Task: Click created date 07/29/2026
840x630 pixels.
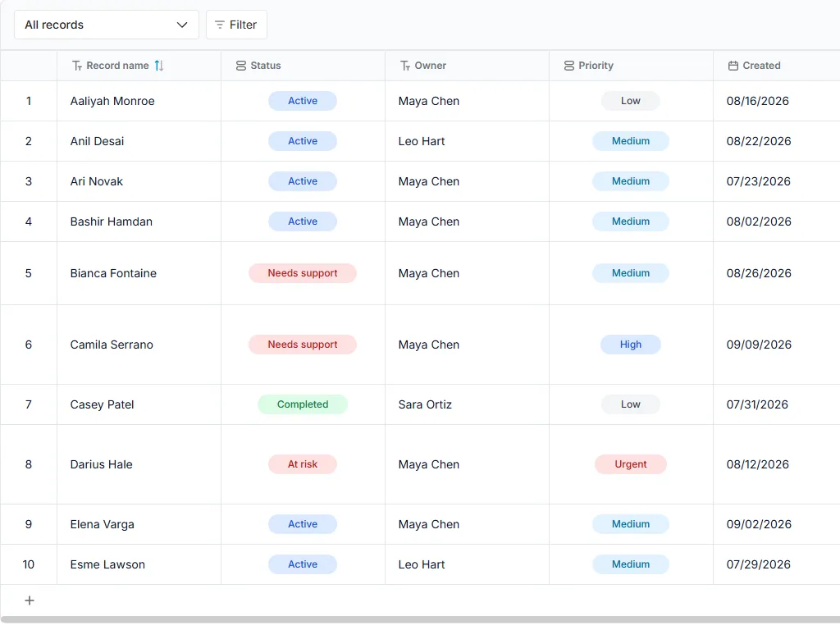Action: 759,564
